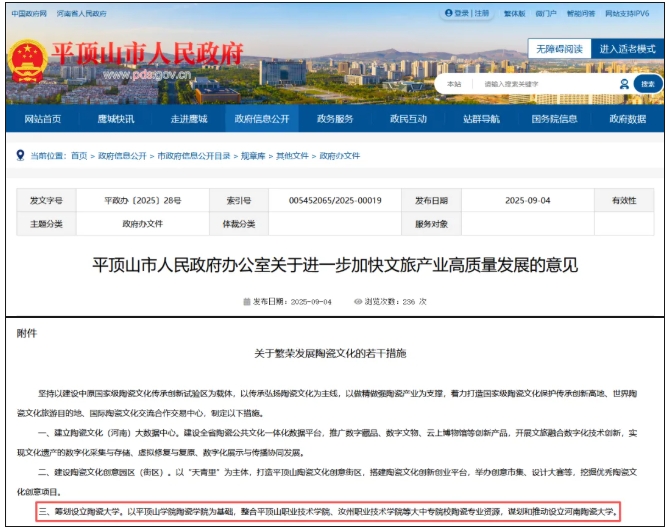Open the 政府数据 navigation tab
The width and height of the screenshot is (670, 532).
coord(627,119)
